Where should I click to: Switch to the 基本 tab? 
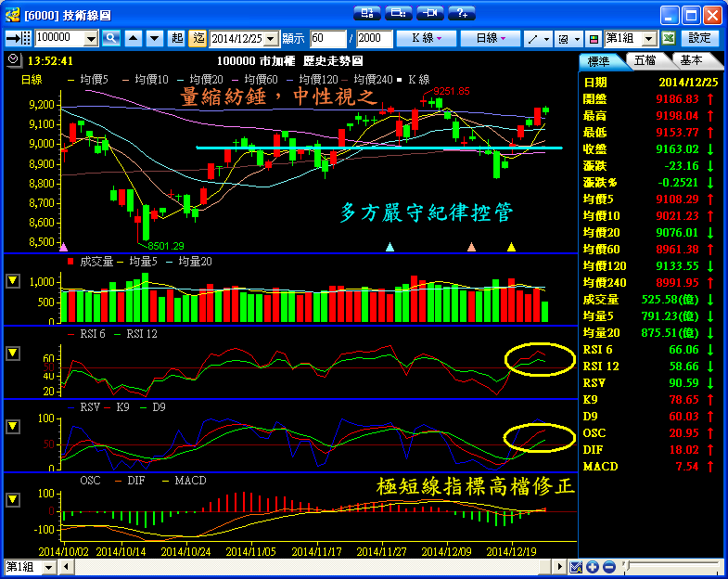[x=692, y=60]
